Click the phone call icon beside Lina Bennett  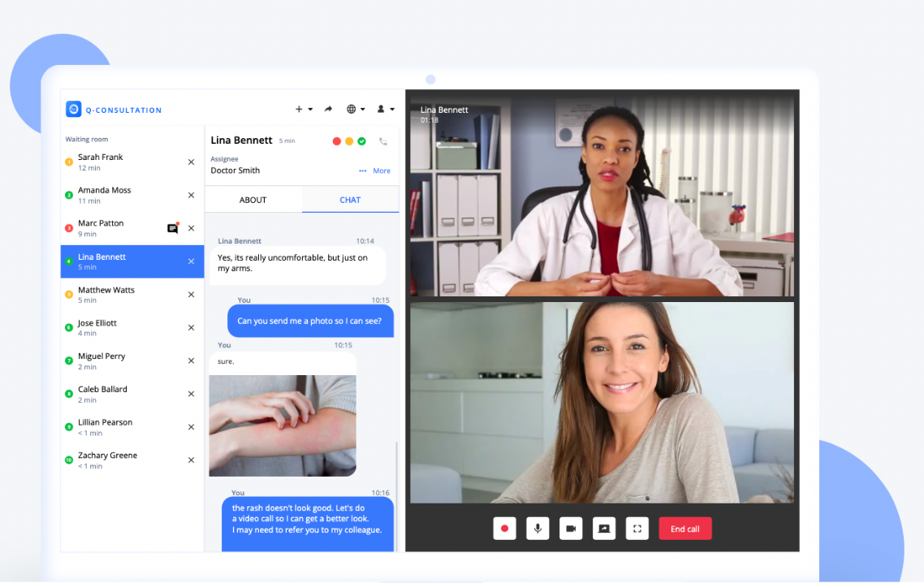tap(383, 141)
